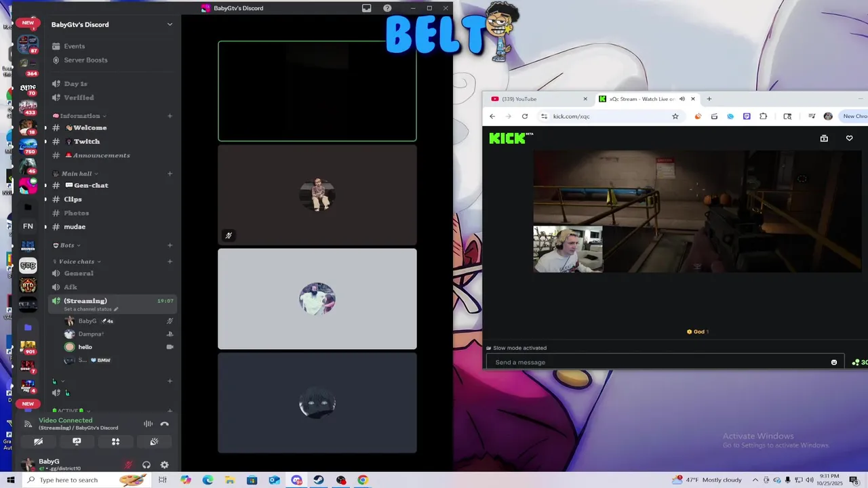
Task: Share your screen button in voice panel
Action: (x=77, y=441)
